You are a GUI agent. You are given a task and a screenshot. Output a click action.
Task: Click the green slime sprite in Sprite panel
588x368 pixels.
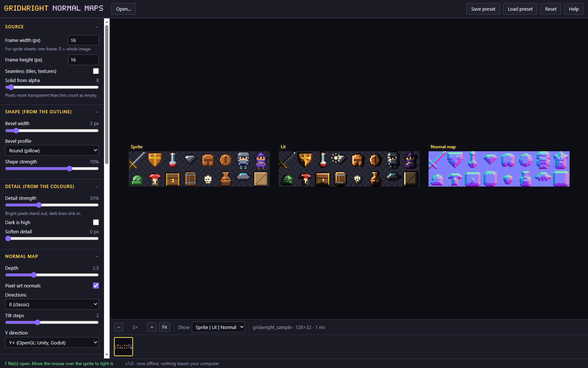(x=137, y=179)
